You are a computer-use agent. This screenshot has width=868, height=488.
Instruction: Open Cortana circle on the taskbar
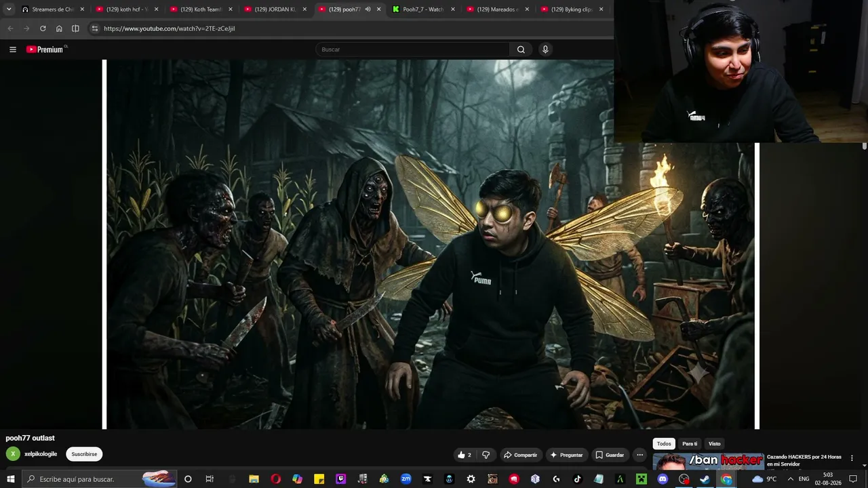[x=188, y=479]
